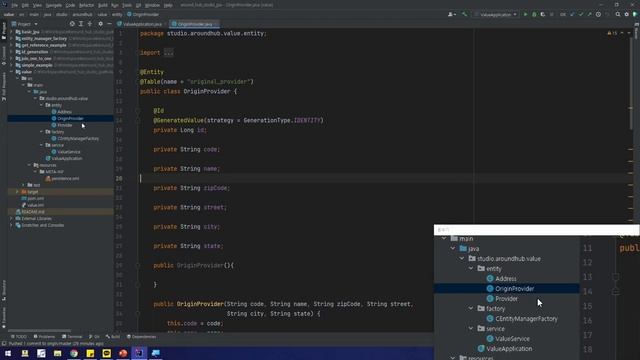Expand the basic_jpa module

[11, 32]
